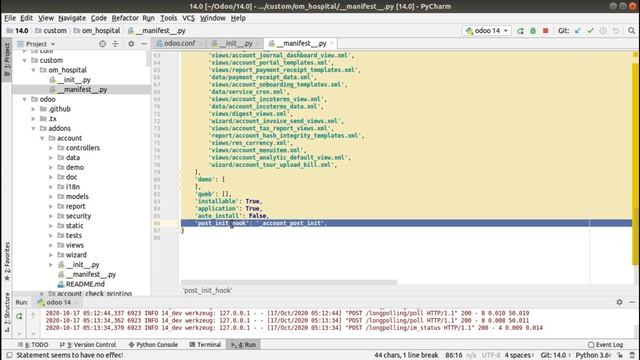Click the 4 spaces indent status entry
The height and width of the screenshot is (360, 640).
[x=518, y=355]
